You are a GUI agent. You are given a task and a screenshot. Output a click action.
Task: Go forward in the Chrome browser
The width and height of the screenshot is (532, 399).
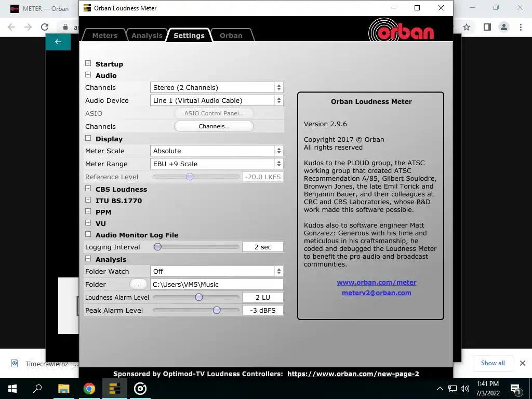pyautogui.click(x=28, y=27)
